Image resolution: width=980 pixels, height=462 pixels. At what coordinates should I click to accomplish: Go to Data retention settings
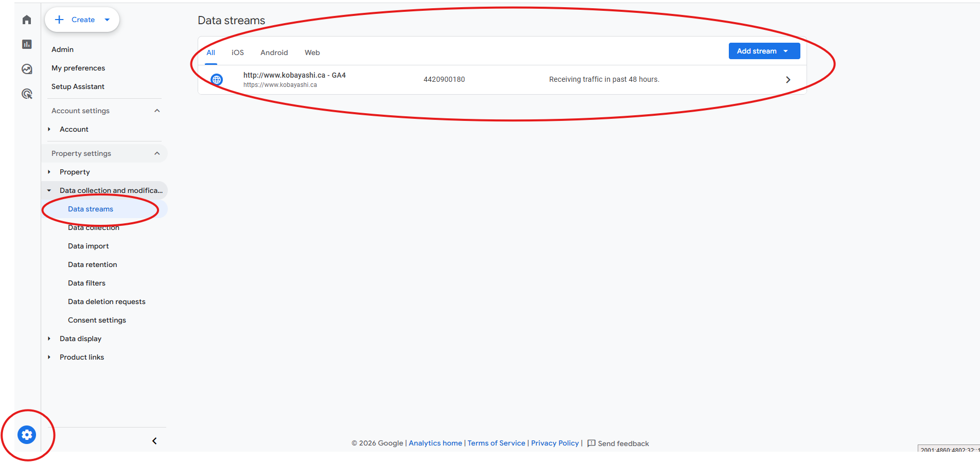93,264
